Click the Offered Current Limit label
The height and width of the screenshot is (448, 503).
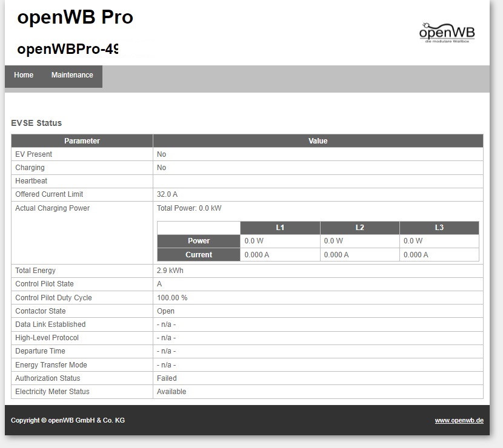coord(49,194)
